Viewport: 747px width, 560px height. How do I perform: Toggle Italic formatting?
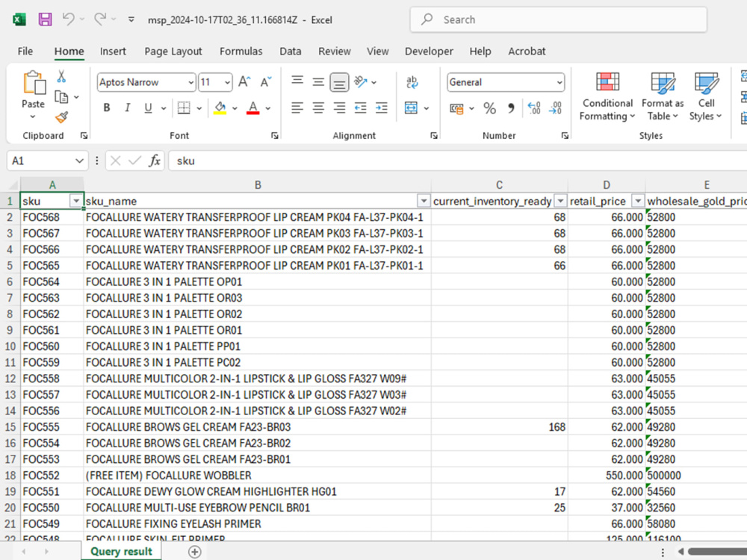pos(127,108)
